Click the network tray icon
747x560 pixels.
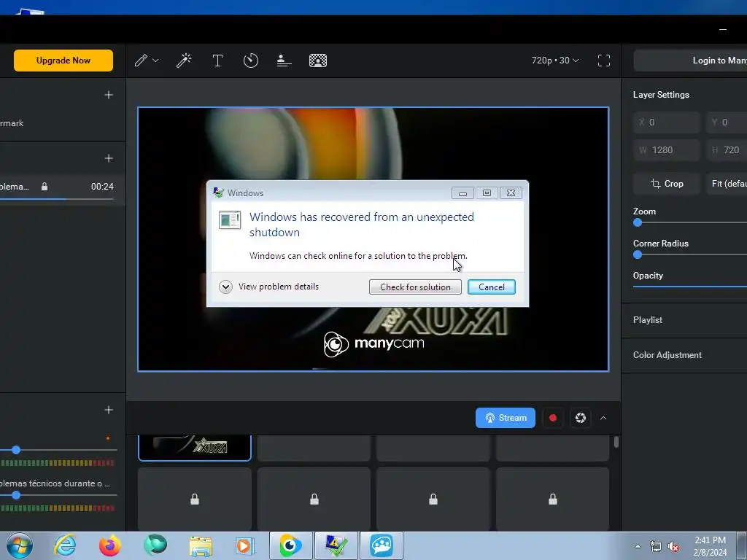656,547
